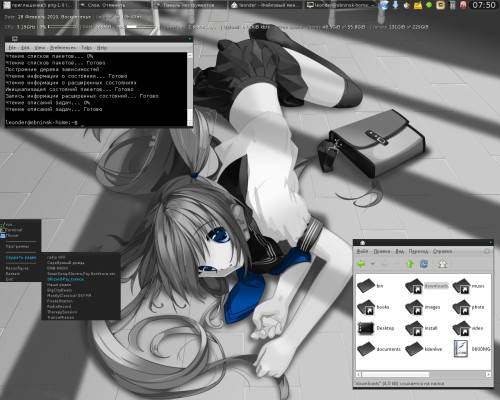Open the Файл menu in file manager
The width and height of the screenshot is (500, 400).
[362, 251]
